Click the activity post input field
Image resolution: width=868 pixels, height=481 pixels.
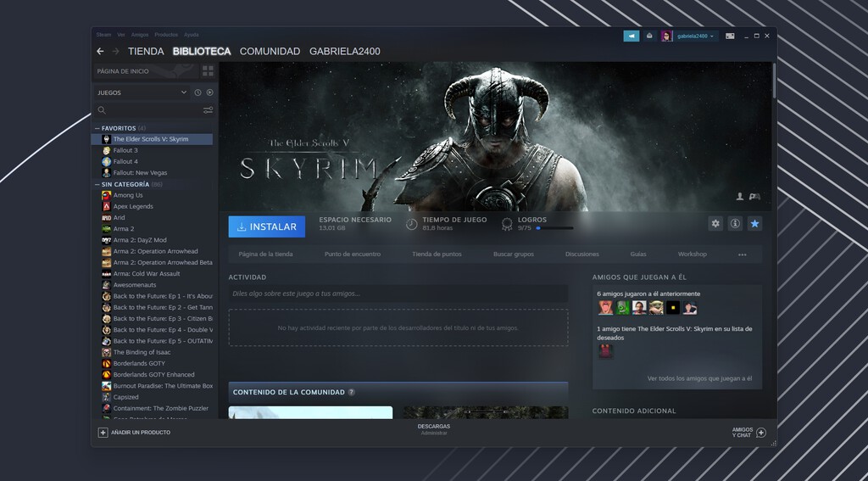pos(398,294)
